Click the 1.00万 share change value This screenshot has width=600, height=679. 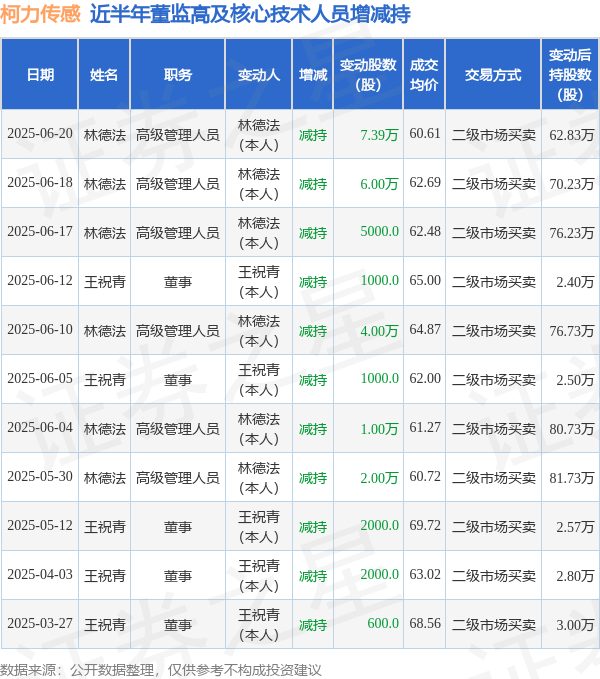pyautogui.click(x=379, y=428)
